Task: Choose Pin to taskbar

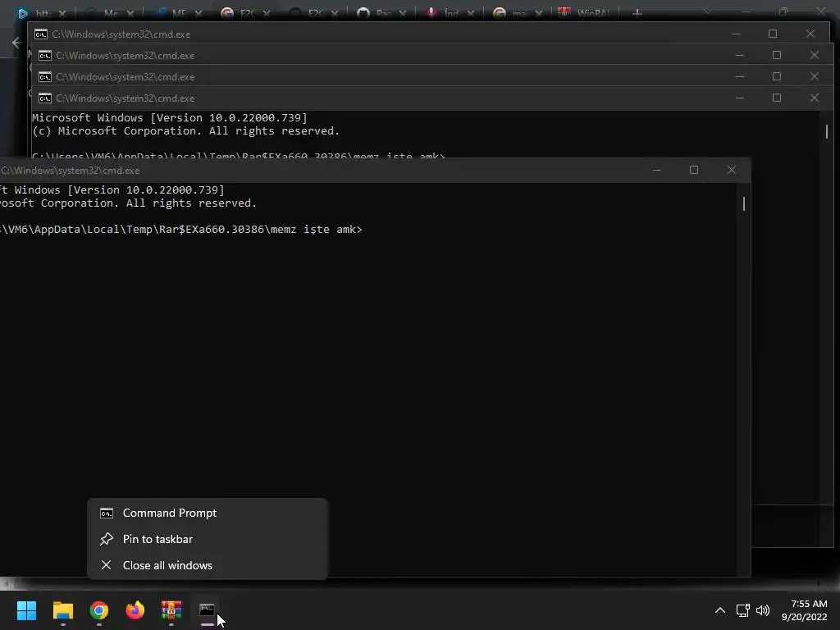Action: (x=208, y=539)
